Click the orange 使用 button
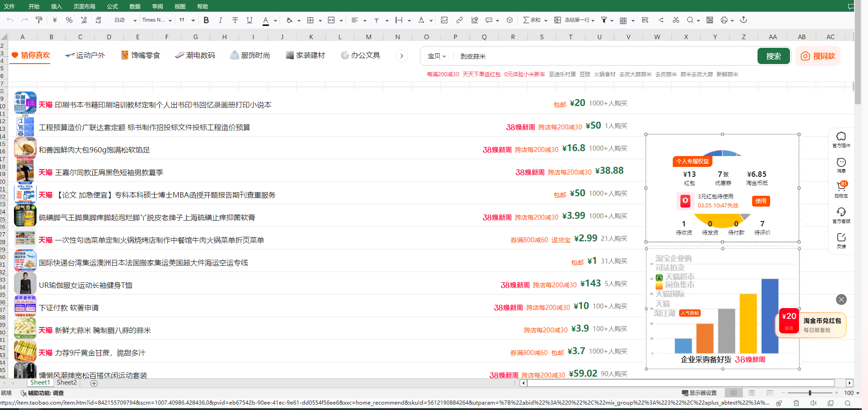Viewport: 868px width, 410px height. click(x=761, y=201)
